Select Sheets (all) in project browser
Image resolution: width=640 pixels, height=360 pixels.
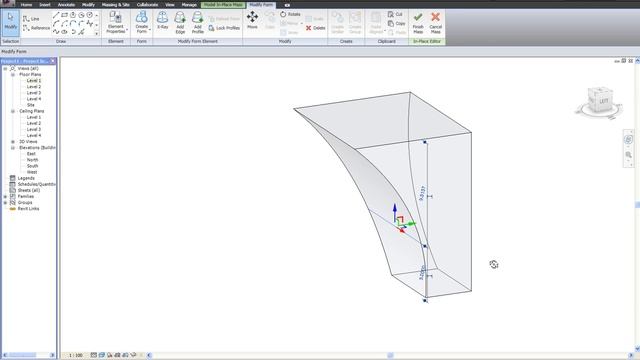coord(29,191)
